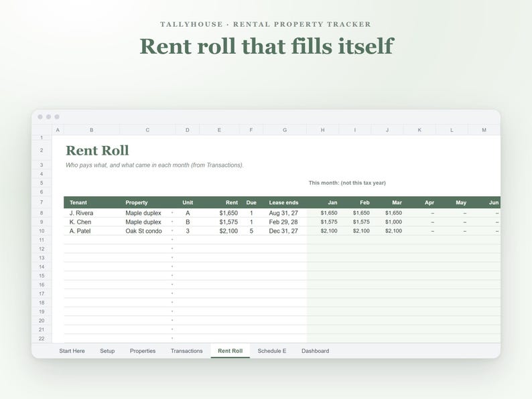Switch to the Dashboard sheet tab

[315, 351]
